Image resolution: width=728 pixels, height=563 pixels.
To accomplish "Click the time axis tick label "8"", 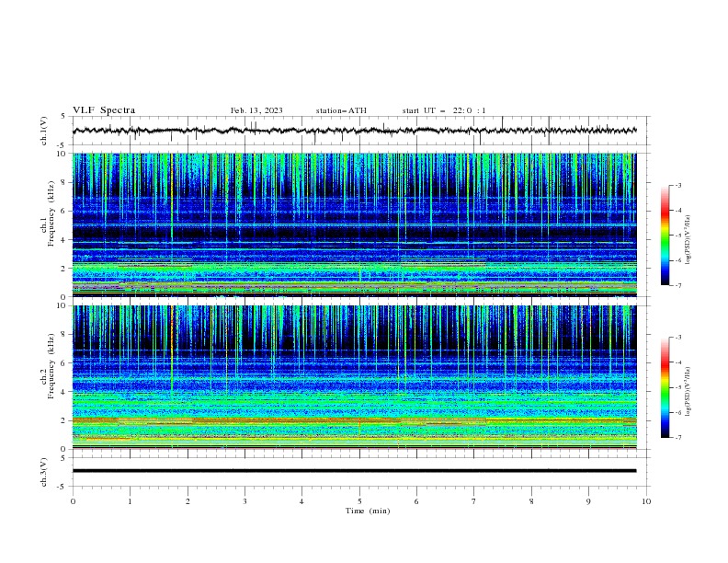I will pyautogui.click(x=531, y=501).
